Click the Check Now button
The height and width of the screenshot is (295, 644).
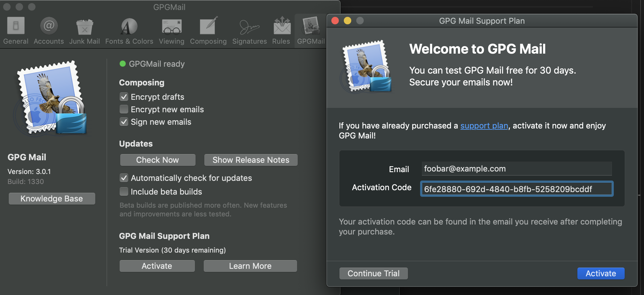[158, 160]
